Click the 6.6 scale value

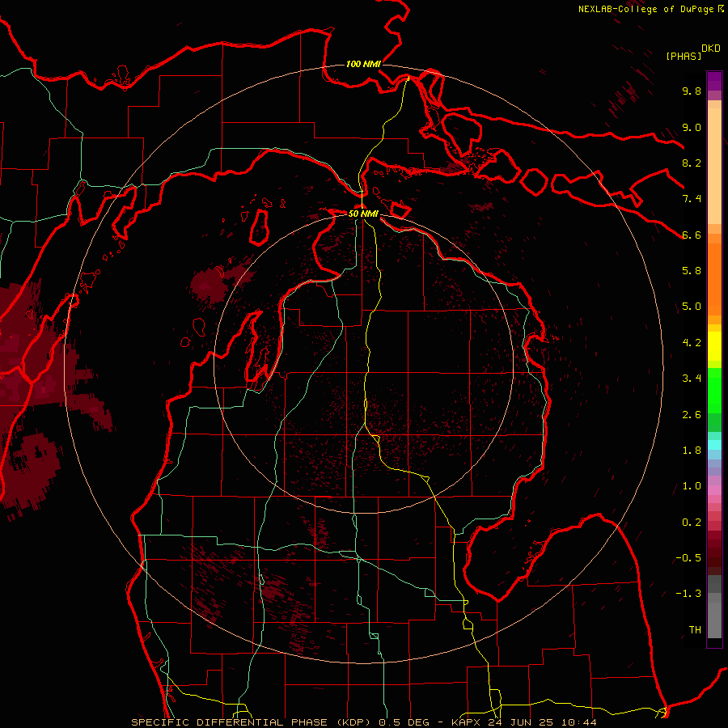(692, 235)
